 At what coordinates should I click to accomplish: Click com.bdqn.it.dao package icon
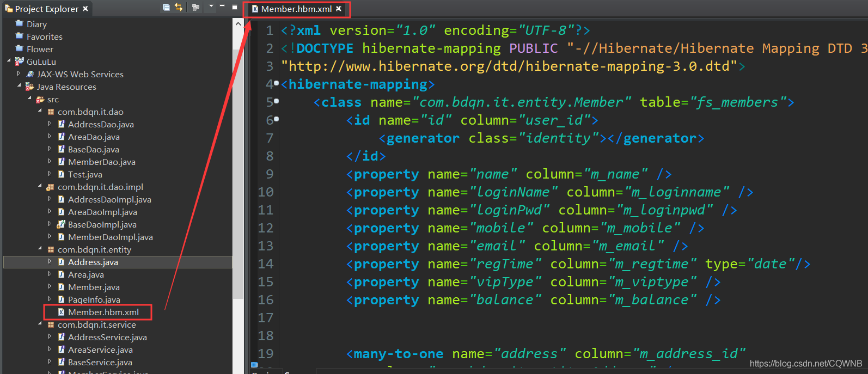pyautogui.click(x=51, y=112)
